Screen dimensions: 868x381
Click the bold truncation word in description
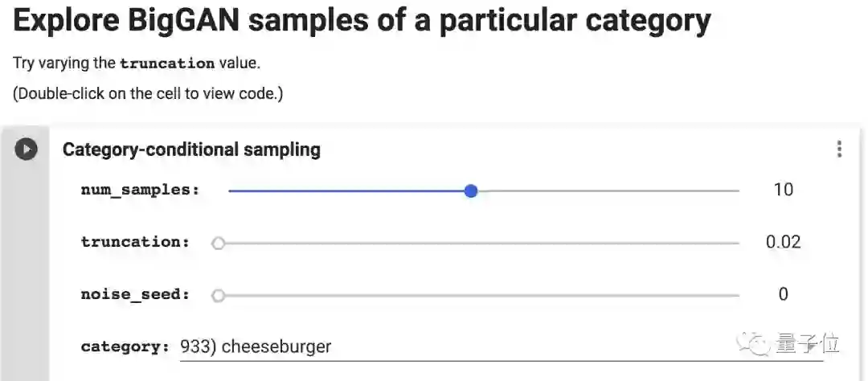click(x=167, y=63)
